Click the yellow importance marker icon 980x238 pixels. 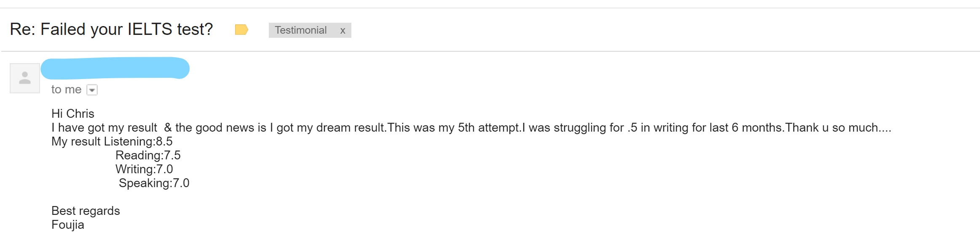click(241, 30)
